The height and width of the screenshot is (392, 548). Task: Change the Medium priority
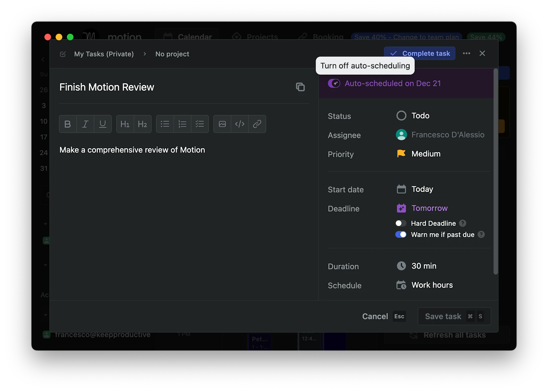point(419,154)
